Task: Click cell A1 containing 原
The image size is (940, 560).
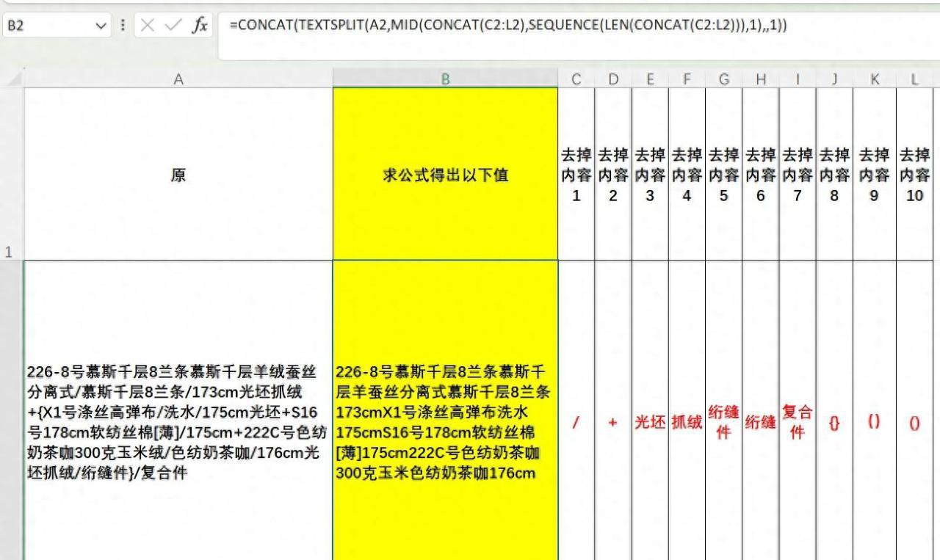Action: pyautogui.click(x=178, y=174)
